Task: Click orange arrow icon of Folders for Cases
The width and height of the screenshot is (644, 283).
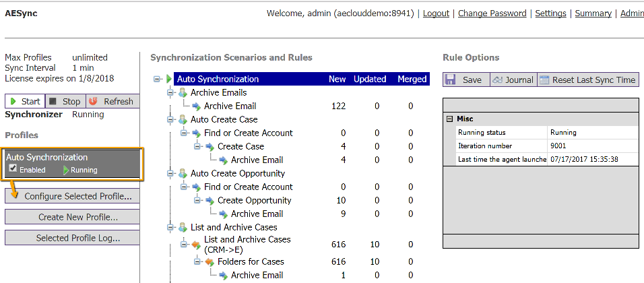Action: point(210,261)
